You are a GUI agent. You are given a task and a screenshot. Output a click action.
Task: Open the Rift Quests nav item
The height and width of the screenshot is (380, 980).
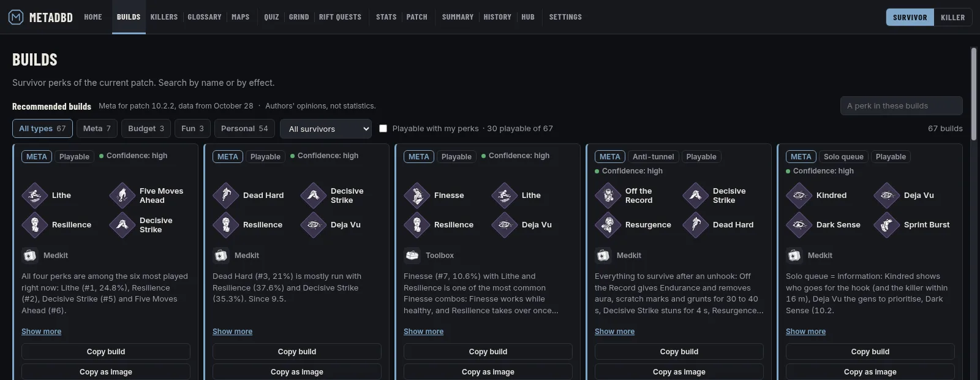tap(340, 17)
